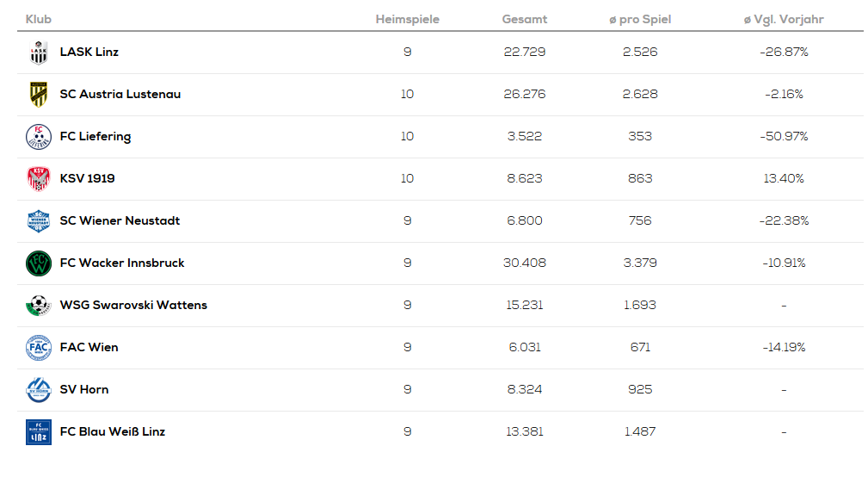Viewport: 868px width, 477px height.
Task: Click the KSV 1919 club crest
Action: click(x=39, y=179)
